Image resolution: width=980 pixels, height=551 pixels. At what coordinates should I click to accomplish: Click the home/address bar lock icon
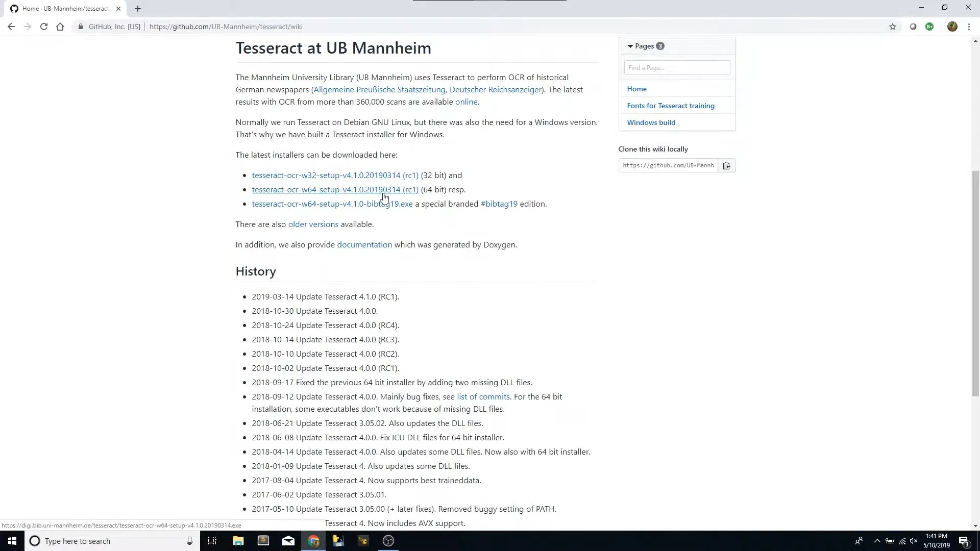click(x=80, y=27)
